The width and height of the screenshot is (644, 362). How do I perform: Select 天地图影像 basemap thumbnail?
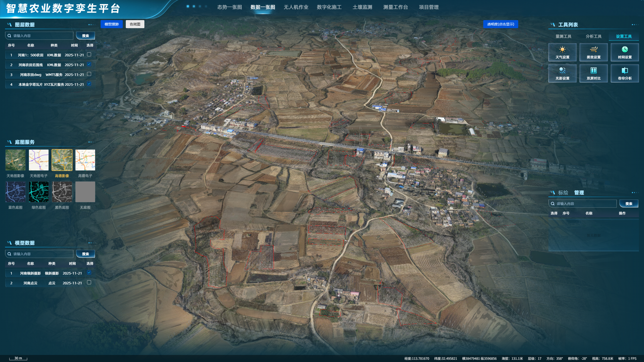tap(15, 160)
